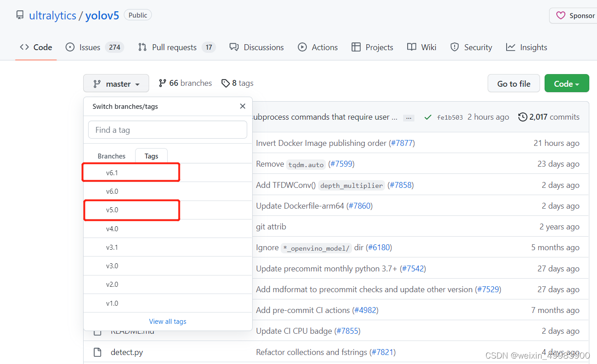Open pull request link #6180
The image size is (597, 364).
(379, 247)
